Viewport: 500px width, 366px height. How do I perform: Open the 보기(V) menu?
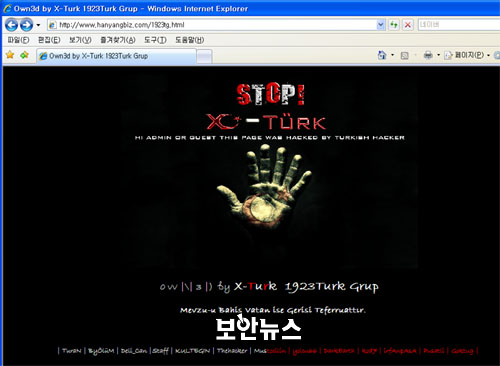[80, 40]
